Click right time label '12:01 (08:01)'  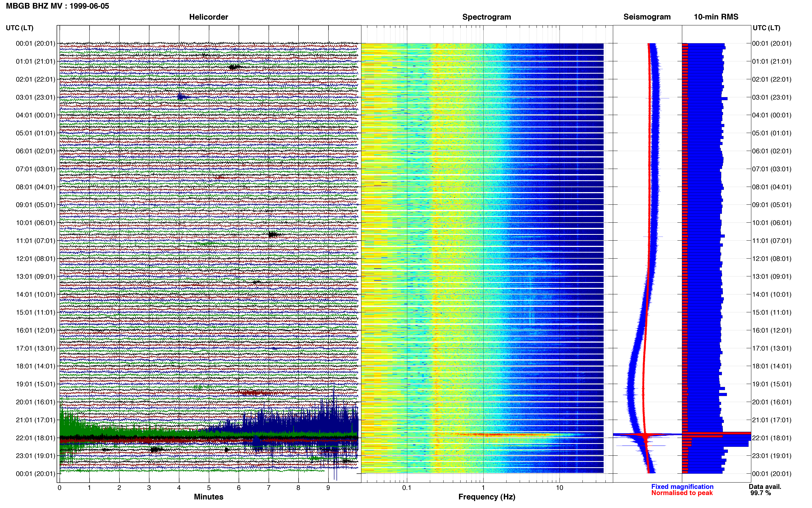pos(772,259)
